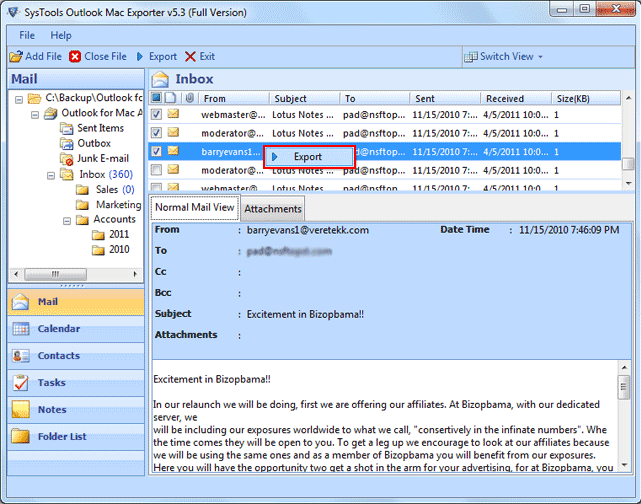Click the Outlook for Mac archive icon
The width and height of the screenshot is (641, 504).
click(x=51, y=113)
